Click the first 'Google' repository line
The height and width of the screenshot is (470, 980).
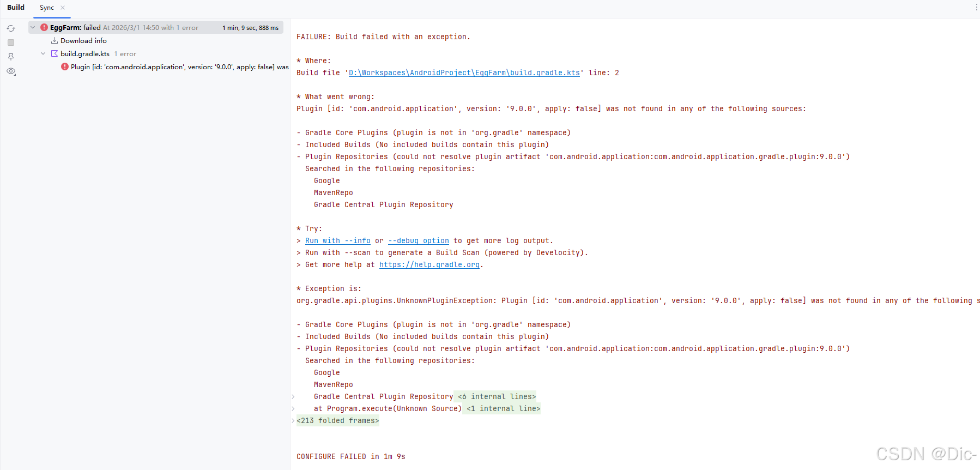(327, 180)
